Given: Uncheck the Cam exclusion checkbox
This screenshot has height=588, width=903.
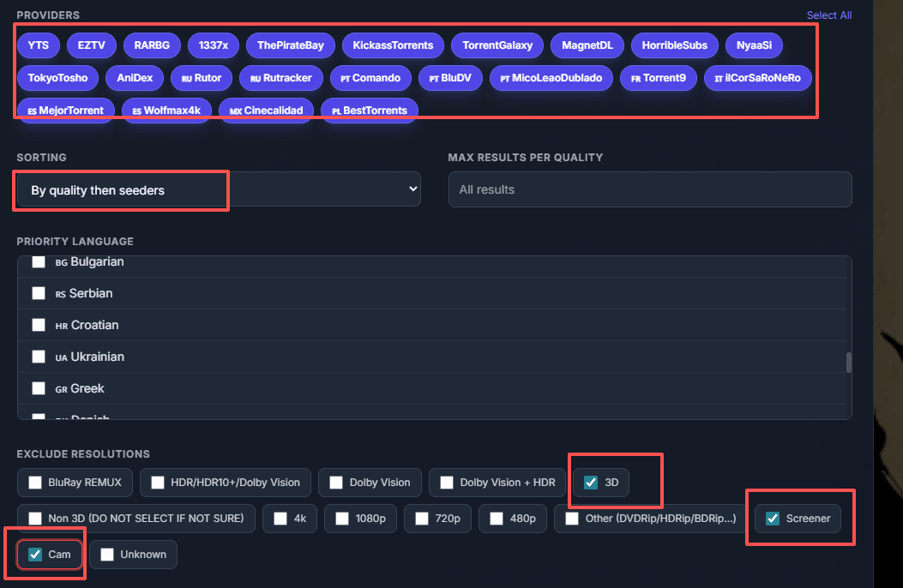Looking at the screenshot, I should click(x=35, y=555).
